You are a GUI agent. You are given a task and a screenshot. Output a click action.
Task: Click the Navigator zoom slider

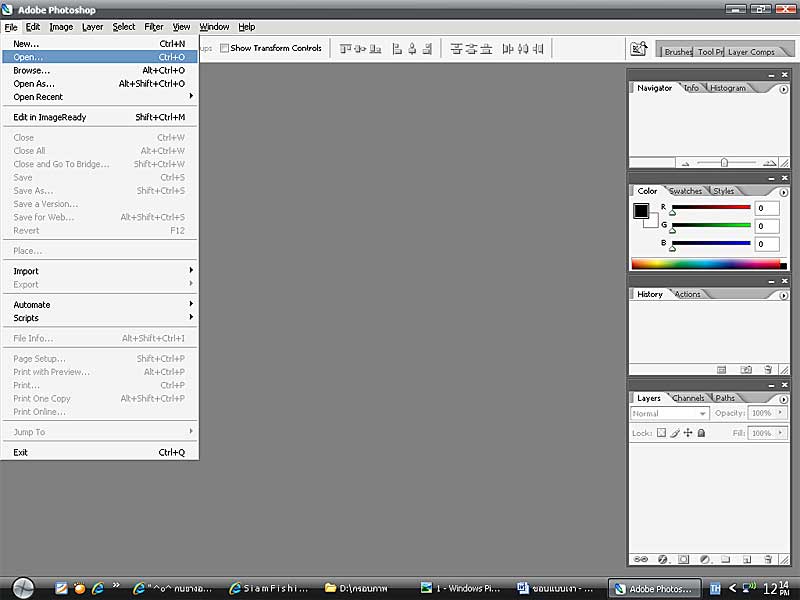[x=726, y=163]
